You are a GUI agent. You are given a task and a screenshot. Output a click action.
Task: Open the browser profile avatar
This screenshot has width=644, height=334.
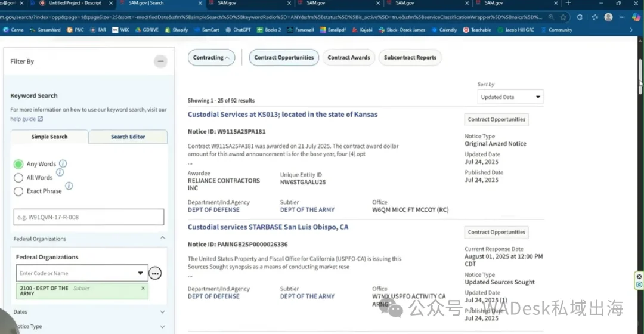click(609, 17)
